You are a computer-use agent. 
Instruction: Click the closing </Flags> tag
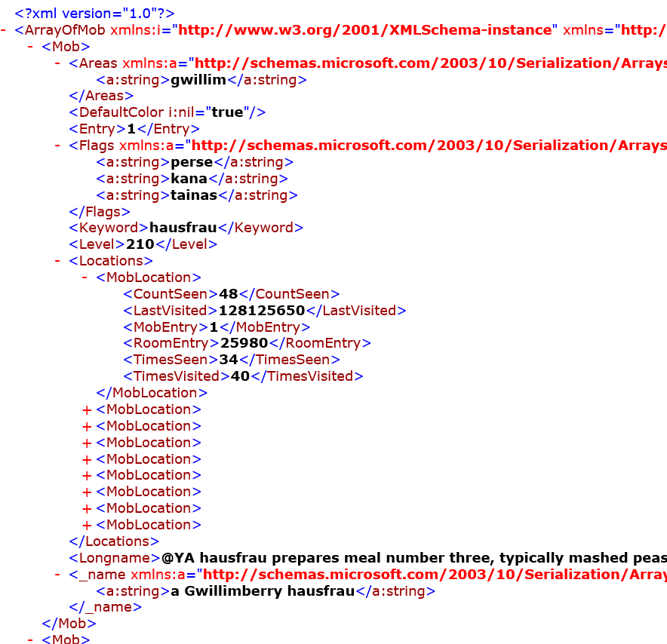click(x=100, y=212)
